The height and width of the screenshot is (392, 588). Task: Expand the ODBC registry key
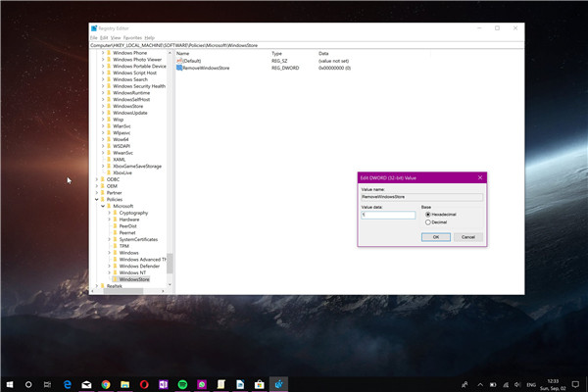click(x=96, y=178)
